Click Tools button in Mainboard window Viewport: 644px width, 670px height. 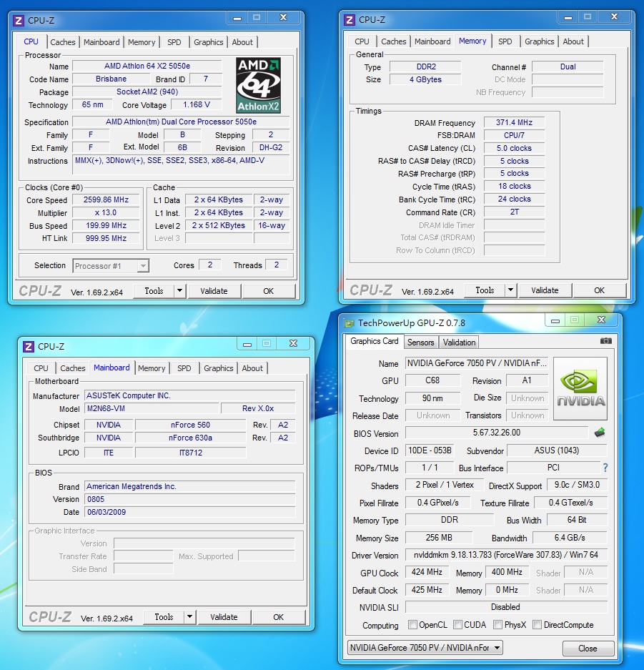164,617
